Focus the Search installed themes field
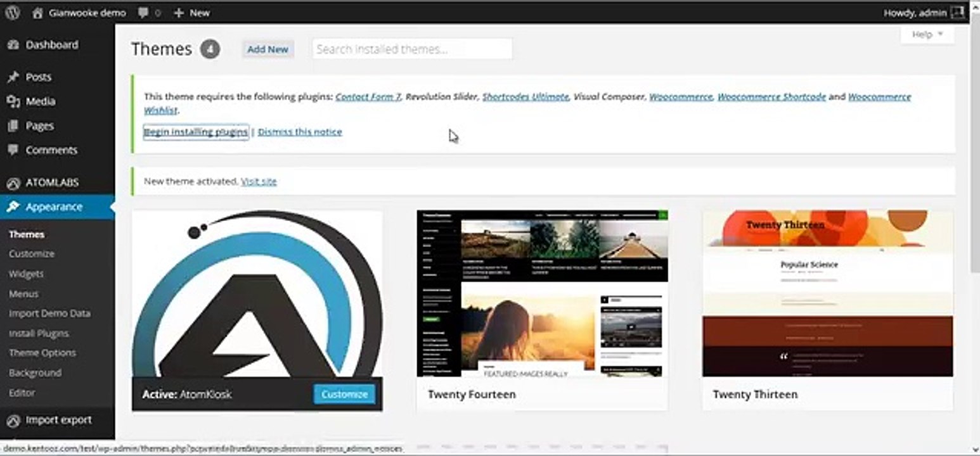The image size is (980, 456). pyautogui.click(x=412, y=49)
